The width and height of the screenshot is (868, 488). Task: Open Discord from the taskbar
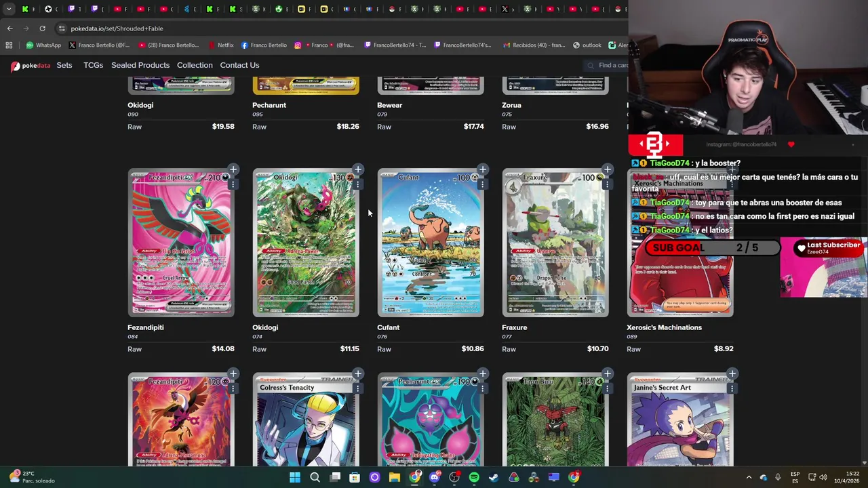(435, 477)
